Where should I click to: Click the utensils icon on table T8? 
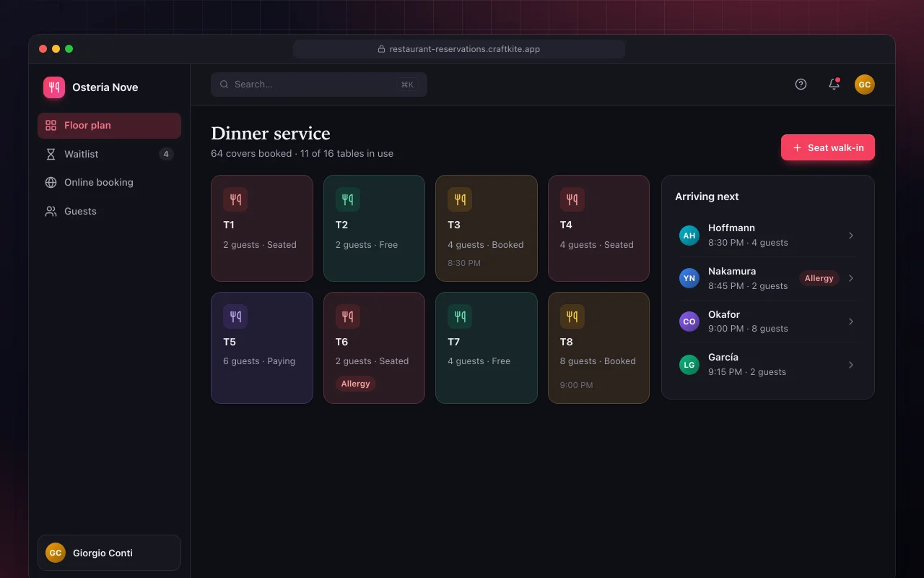(572, 316)
